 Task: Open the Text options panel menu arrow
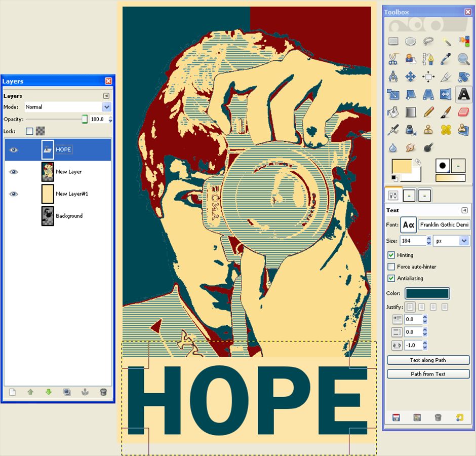(464, 210)
